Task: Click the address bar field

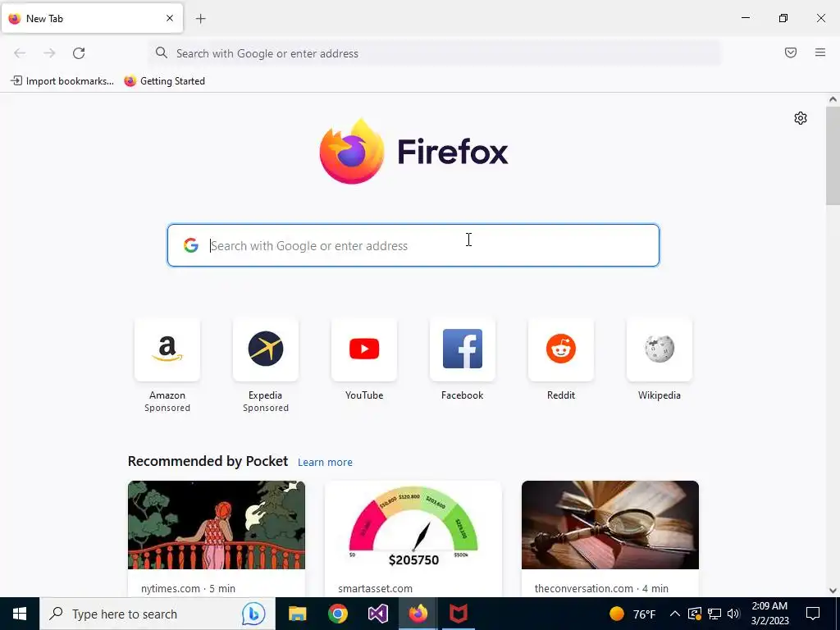Action: [435, 53]
